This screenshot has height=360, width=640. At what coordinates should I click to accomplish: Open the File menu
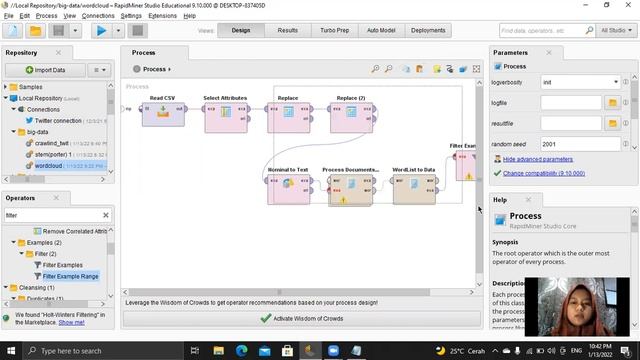point(9,16)
